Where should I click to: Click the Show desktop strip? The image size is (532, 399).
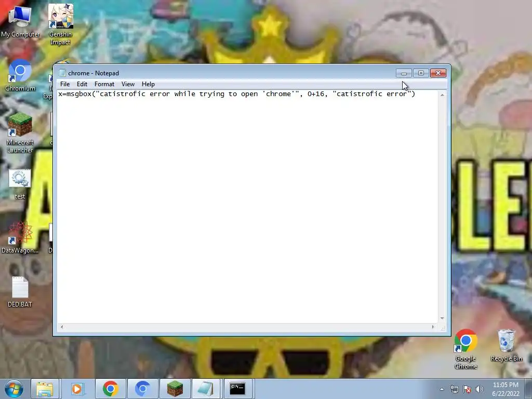[528, 389]
